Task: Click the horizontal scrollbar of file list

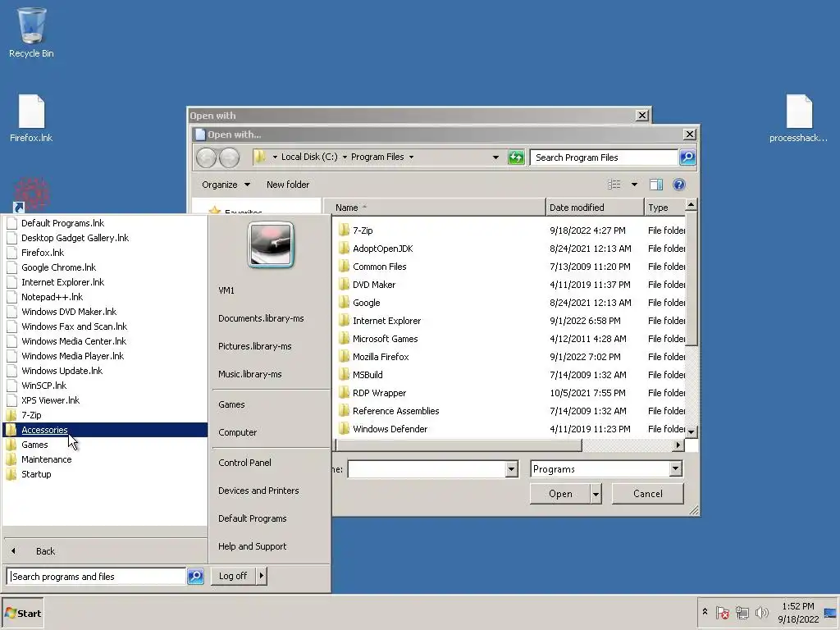Action: (x=459, y=445)
